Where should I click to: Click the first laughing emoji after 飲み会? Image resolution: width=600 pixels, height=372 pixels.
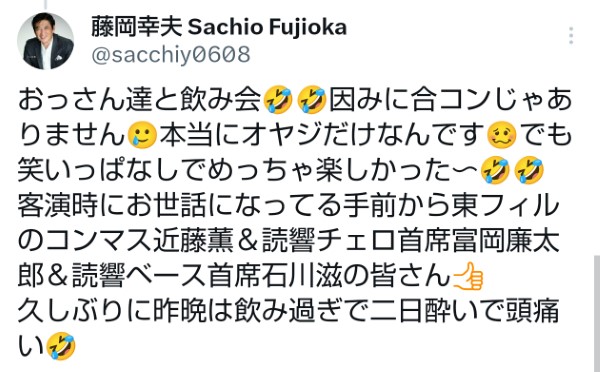[278, 100]
